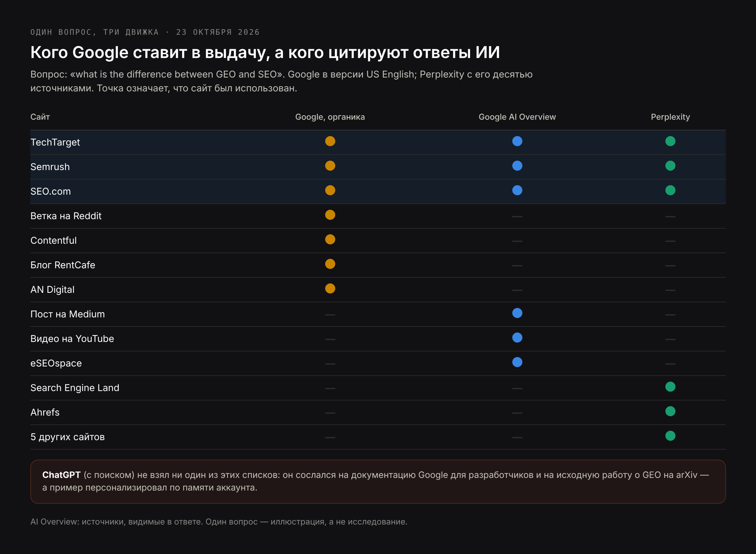Image resolution: width=756 pixels, height=554 pixels.
Task: Click the blue dot for Видео на YouTube
Action: tap(517, 337)
